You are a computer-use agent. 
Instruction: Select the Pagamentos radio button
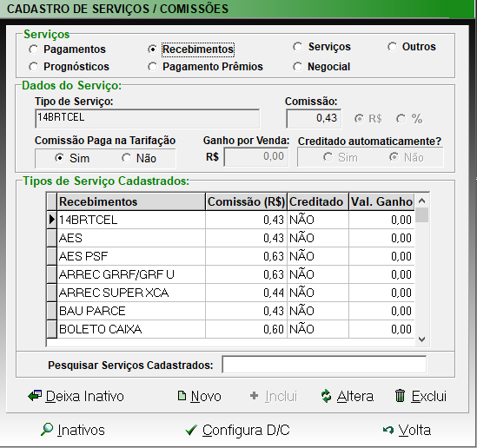34,49
